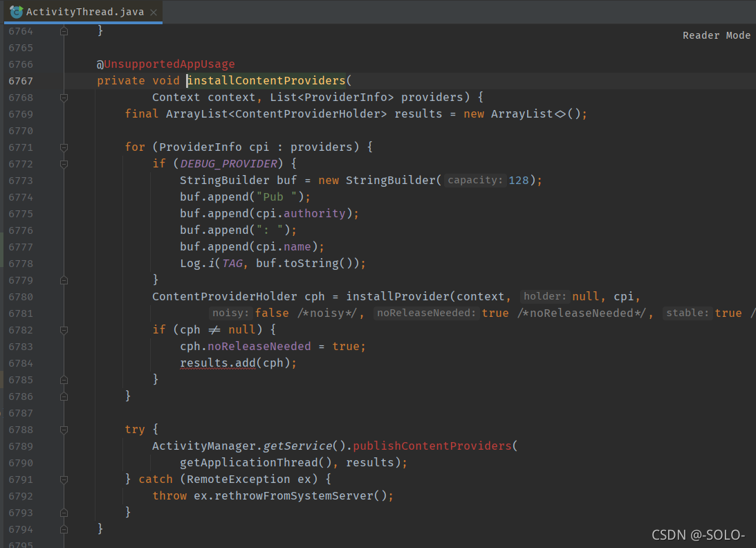Image resolution: width=756 pixels, height=548 pixels.
Task: Click the value 128 at line 6773
Action: [x=518, y=181]
